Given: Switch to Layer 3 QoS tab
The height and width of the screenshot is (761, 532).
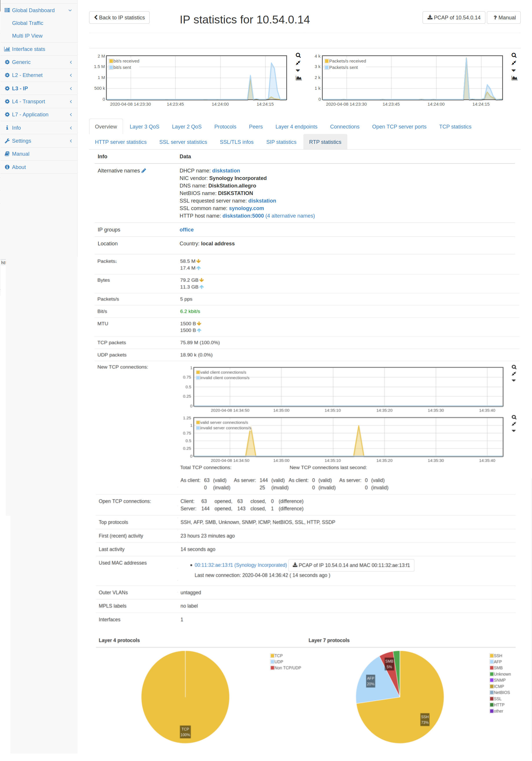Looking at the screenshot, I should [x=144, y=127].
